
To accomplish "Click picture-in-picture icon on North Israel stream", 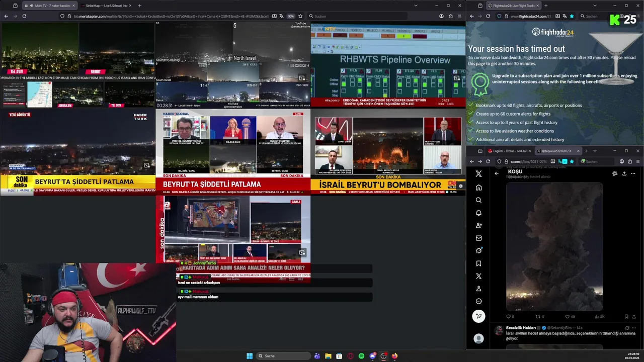I will (302, 78).
